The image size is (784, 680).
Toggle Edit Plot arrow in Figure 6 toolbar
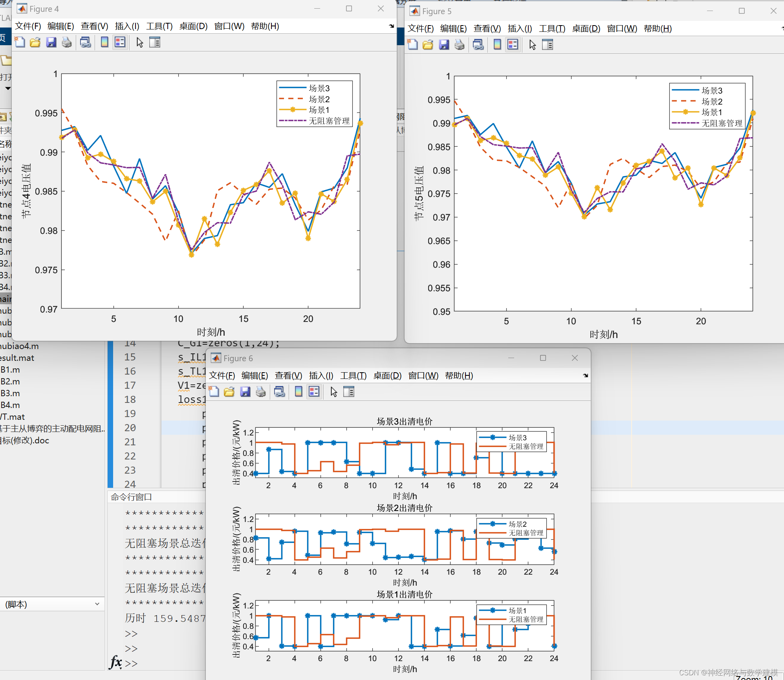[x=333, y=392]
